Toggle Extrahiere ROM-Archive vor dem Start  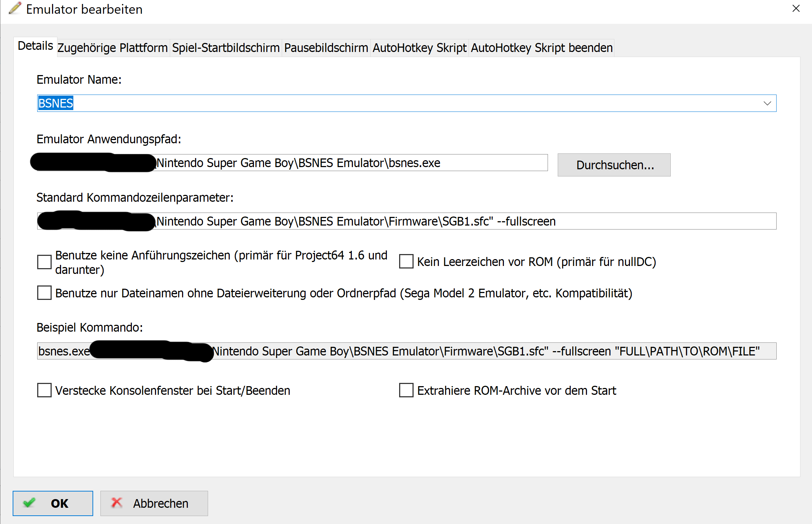tap(406, 390)
